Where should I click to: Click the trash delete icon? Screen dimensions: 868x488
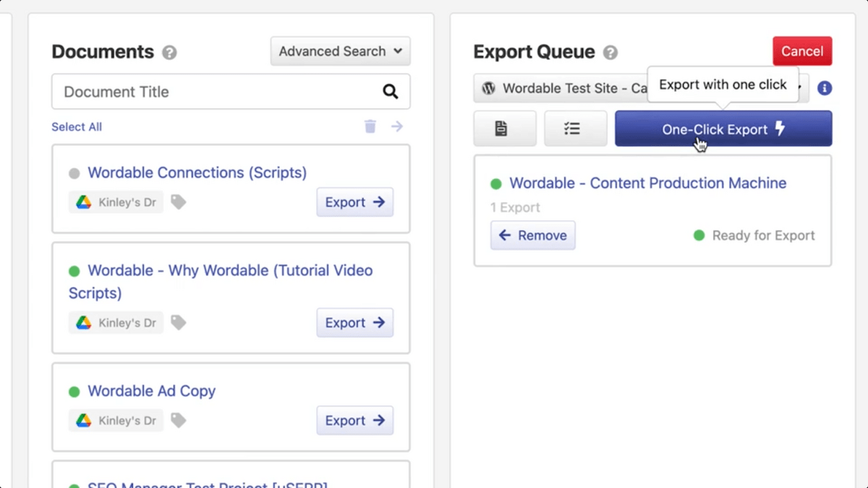pyautogui.click(x=370, y=127)
